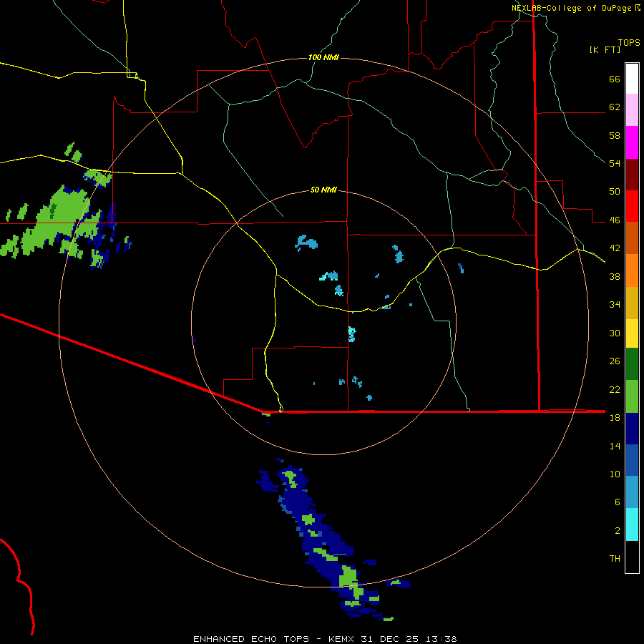Click the light green 18-22 kft legend swatch
The width and height of the screenshot is (644, 644).
point(632,396)
